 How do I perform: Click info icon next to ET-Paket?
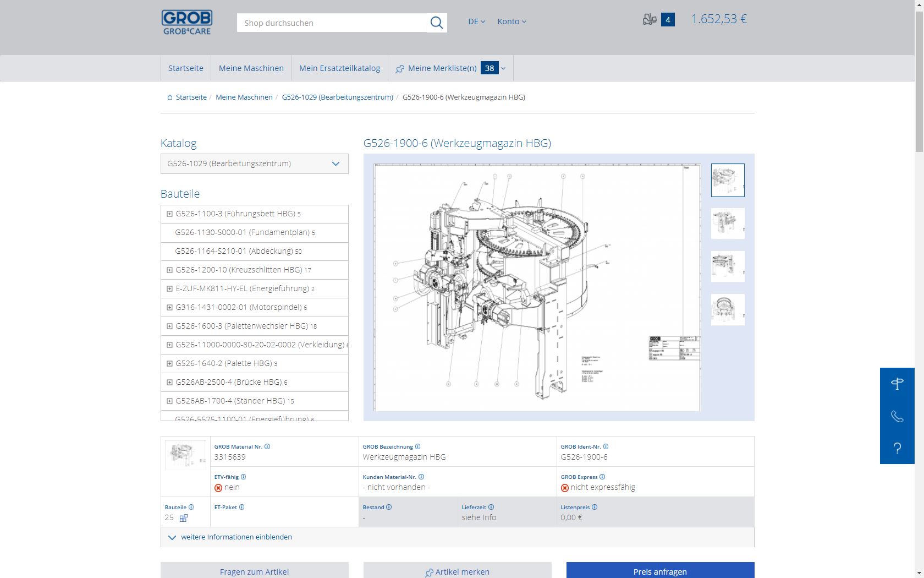[241, 507]
